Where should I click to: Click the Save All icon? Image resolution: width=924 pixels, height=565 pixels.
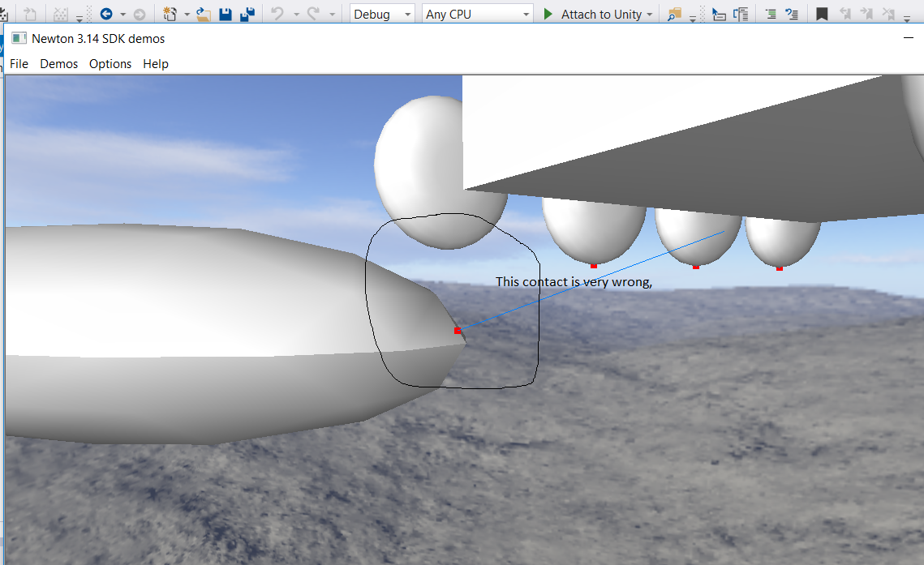pyautogui.click(x=247, y=14)
